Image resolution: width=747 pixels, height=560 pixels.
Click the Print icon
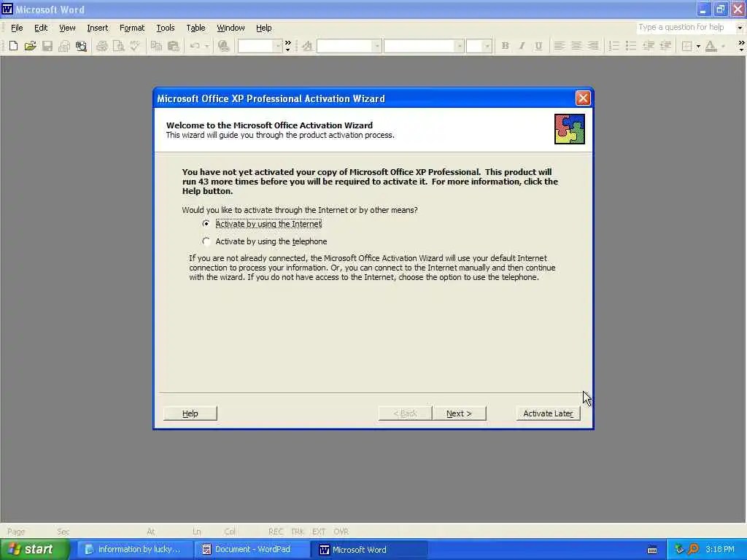click(101, 46)
